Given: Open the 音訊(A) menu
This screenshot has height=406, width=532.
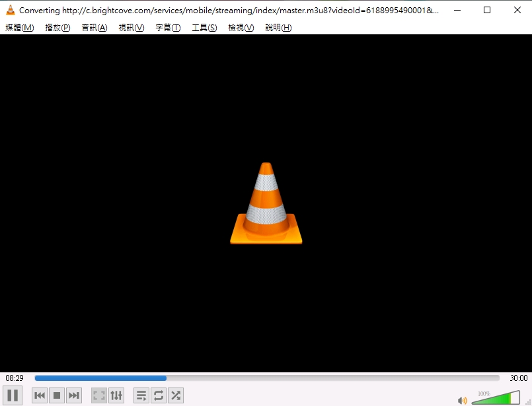Looking at the screenshot, I should (95, 28).
